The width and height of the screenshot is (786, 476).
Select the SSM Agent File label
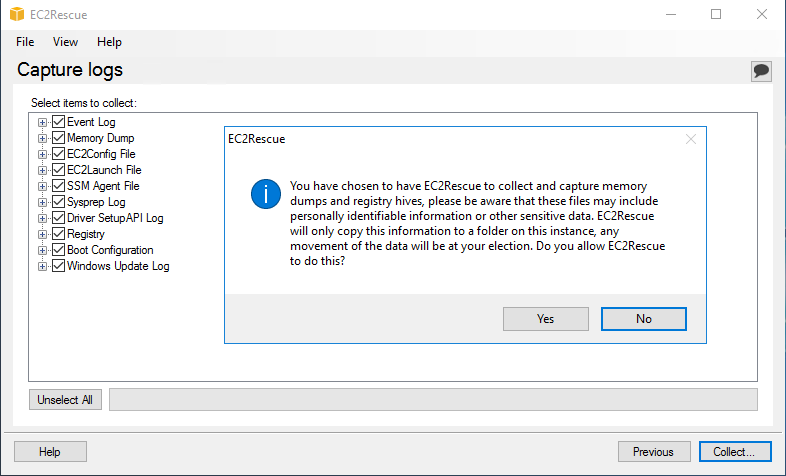[103, 186]
